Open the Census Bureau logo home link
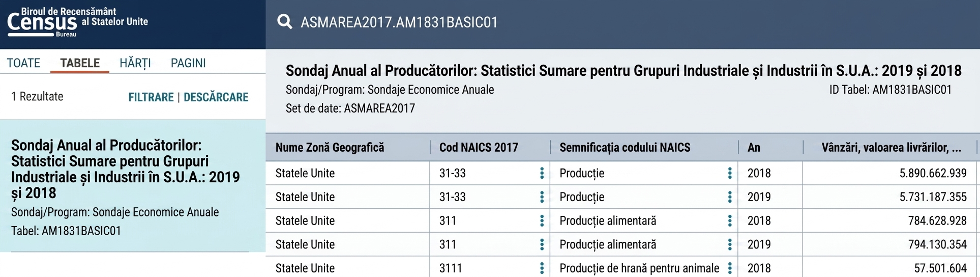The height and width of the screenshot is (277, 980). pos(77,22)
